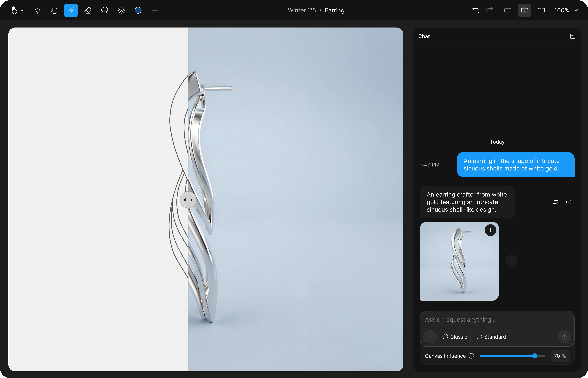
Task: Click the 7:43 PM timestamp
Action: (429, 165)
